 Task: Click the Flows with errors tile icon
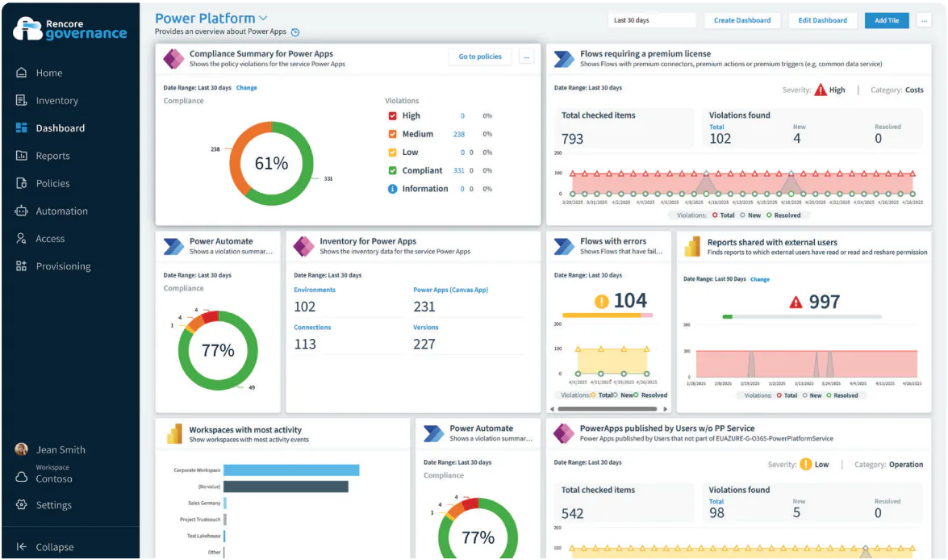coord(564,246)
